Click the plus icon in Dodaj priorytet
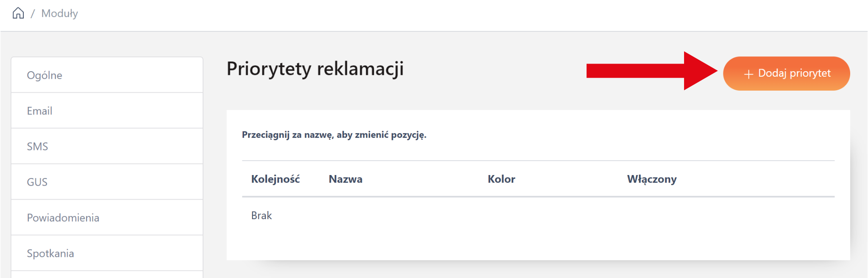The width and height of the screenshot is (868, 278). click(748, 74)
